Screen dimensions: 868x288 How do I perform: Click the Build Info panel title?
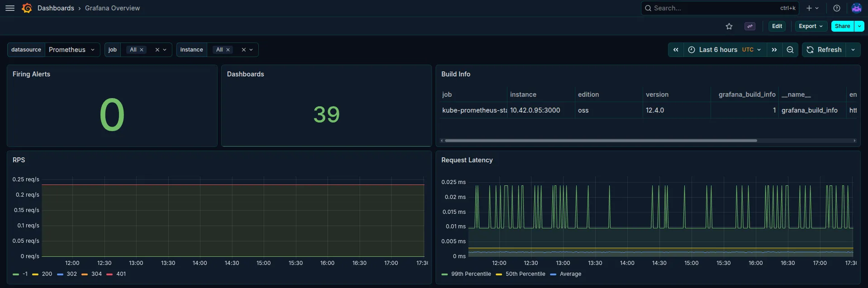456,74
